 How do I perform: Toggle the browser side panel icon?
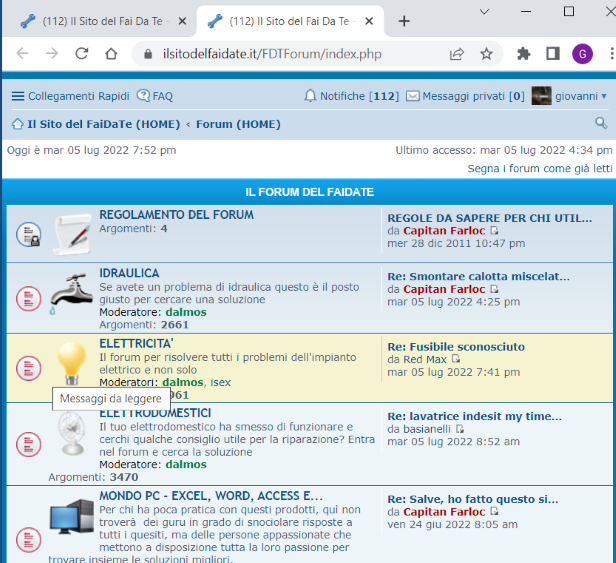click(553, 54)
